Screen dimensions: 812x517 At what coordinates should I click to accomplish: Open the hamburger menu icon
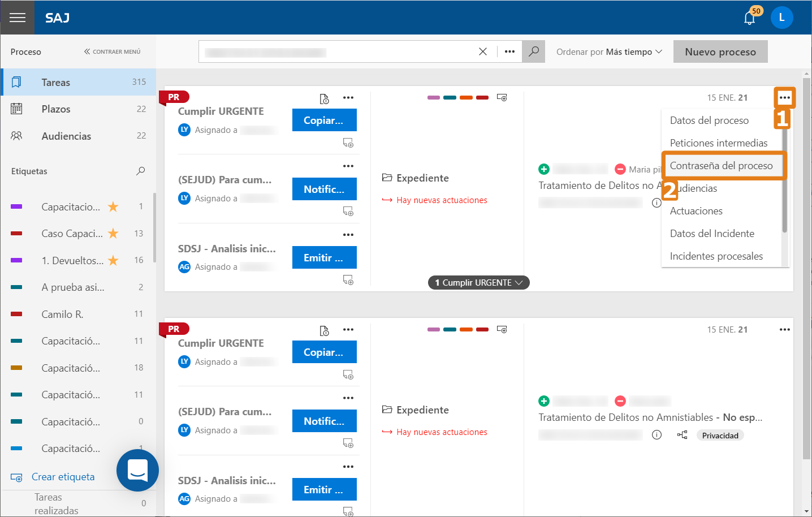18,18
